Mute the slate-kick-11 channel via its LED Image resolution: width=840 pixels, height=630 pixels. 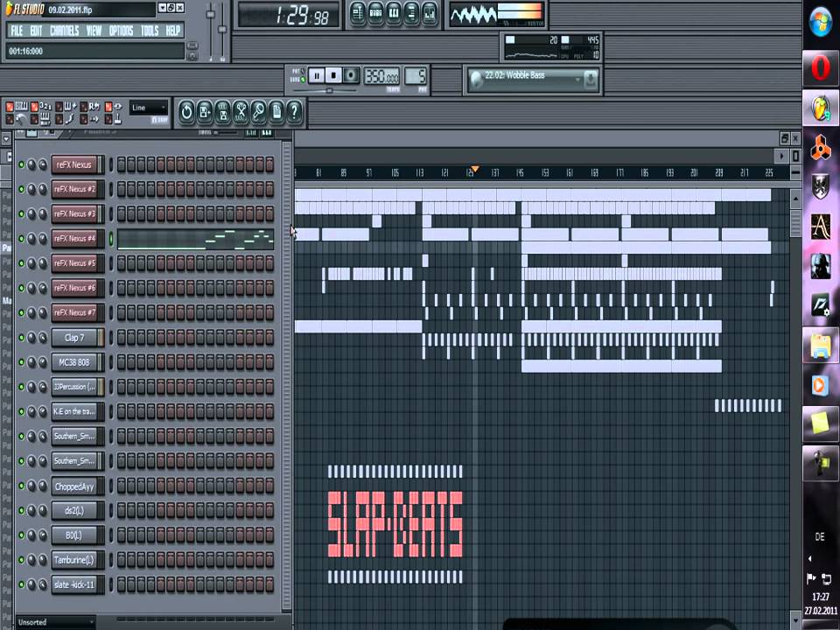(21, 584)
